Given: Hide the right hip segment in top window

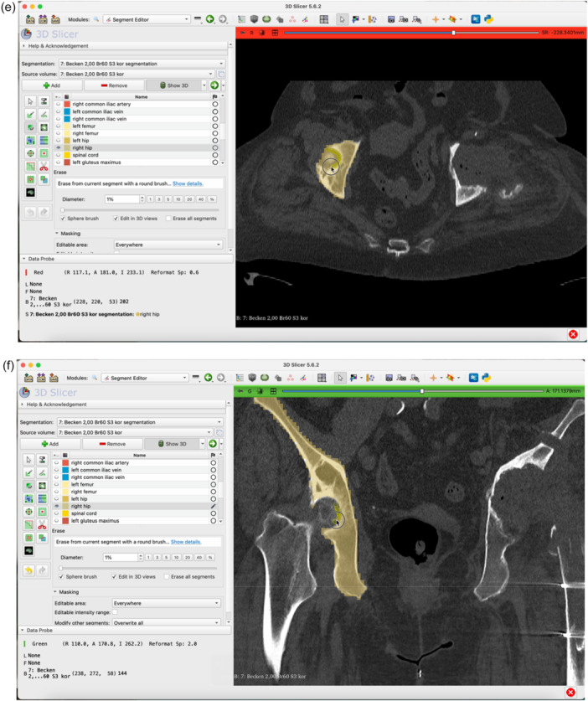Looking at the screenshot, I should pyautogui.click(x=58, y=147).
